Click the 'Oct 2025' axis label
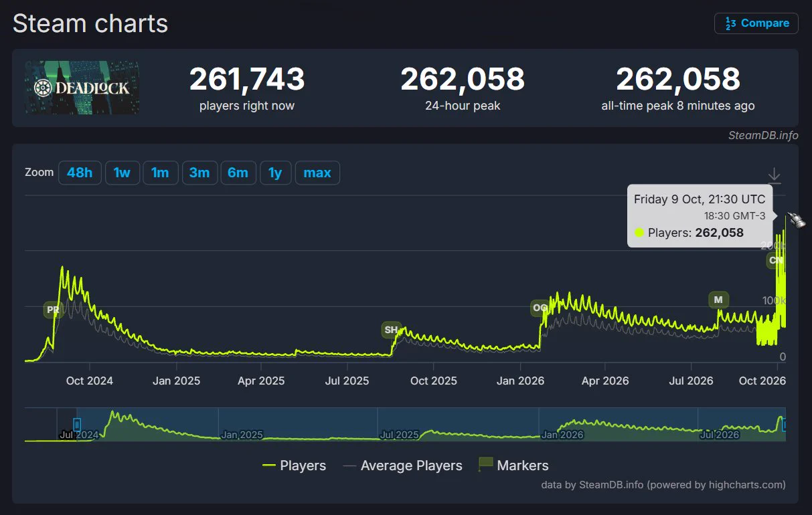The height and width of the screenshot is (515, 812). [433, 381]
